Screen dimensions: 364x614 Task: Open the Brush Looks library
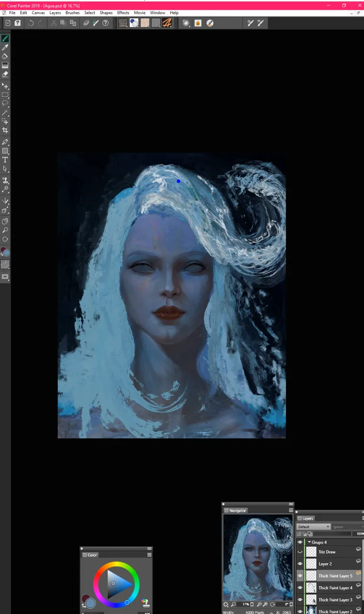(x=166, y=23)
